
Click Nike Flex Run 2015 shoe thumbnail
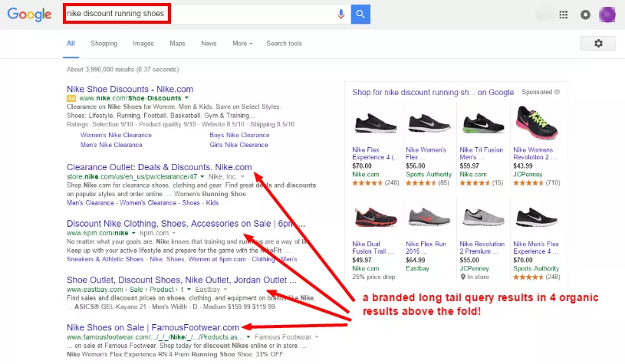[x=429, y=217]
